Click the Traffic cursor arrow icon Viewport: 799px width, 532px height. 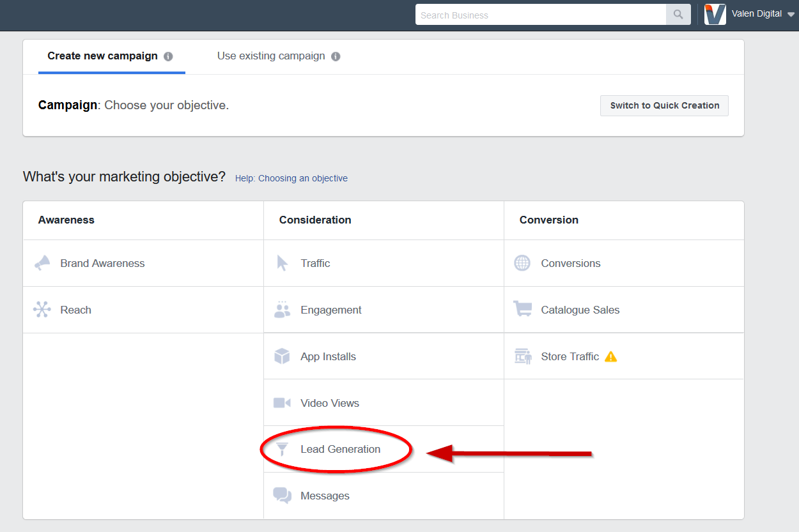[282, 263]
